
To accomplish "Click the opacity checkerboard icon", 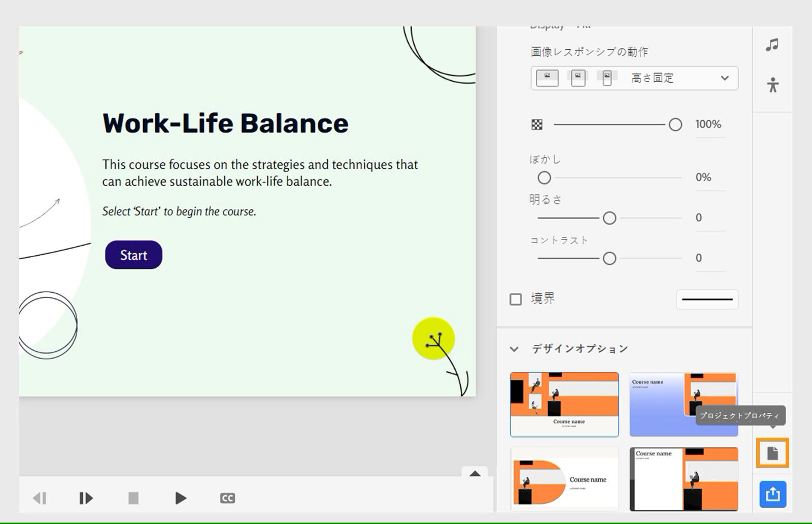I will (x=537, y=124).
